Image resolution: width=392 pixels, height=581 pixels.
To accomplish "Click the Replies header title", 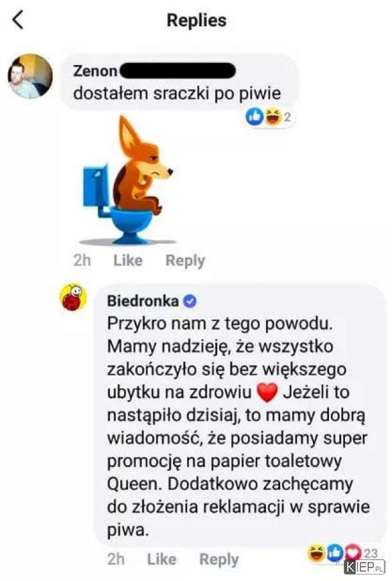I will pos(197,20).
